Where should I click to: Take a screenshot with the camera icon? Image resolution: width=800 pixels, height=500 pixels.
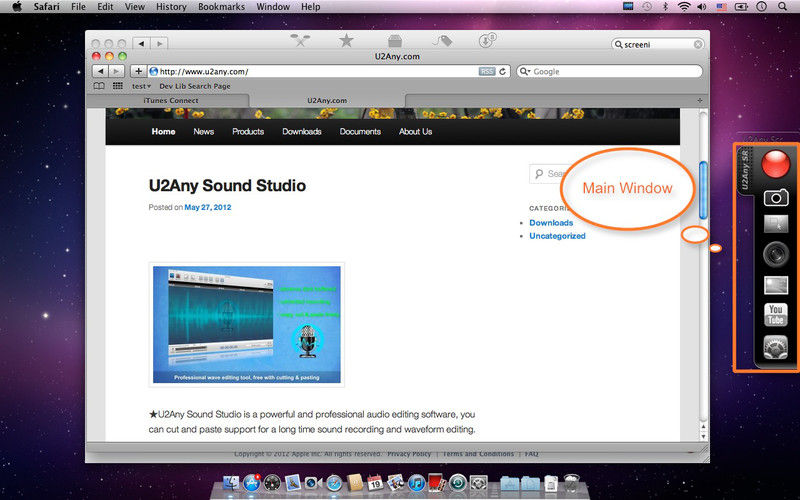[776, 197]
